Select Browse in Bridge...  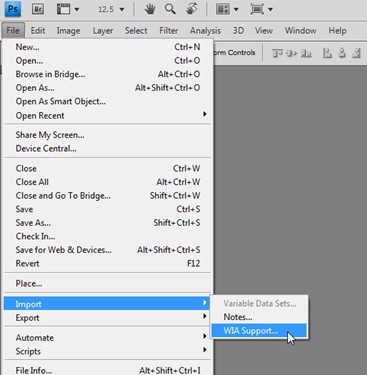coord(108,74)
